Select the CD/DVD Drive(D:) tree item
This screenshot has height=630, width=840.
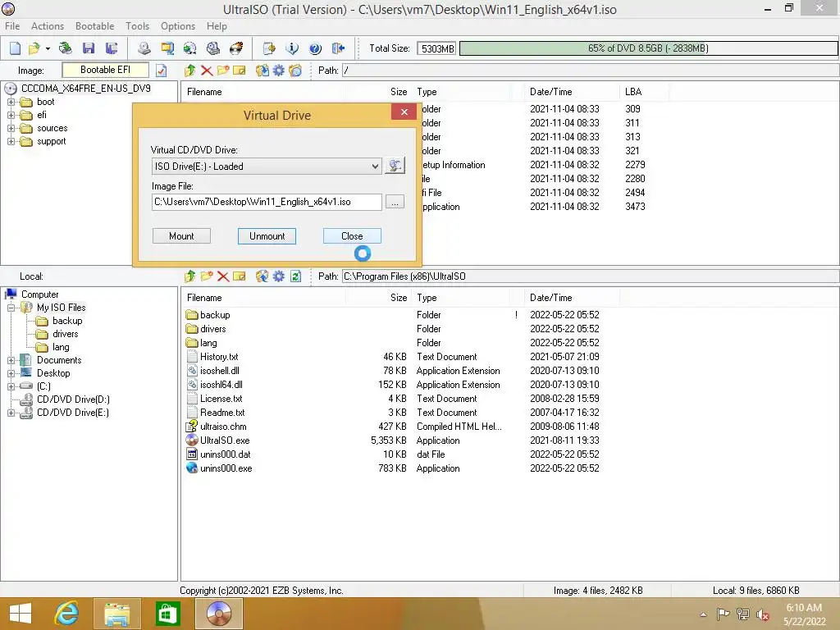point(73,399)
